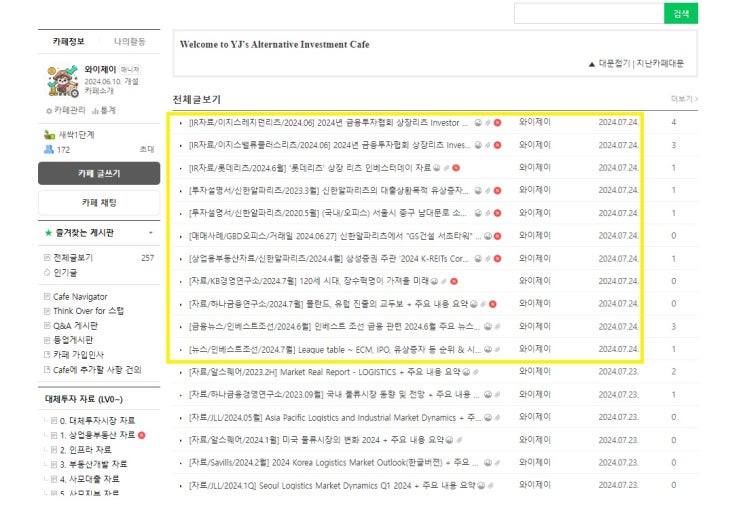
Task: Open the JLL Asia Pacific Logistics post
Action: point(335,417)
